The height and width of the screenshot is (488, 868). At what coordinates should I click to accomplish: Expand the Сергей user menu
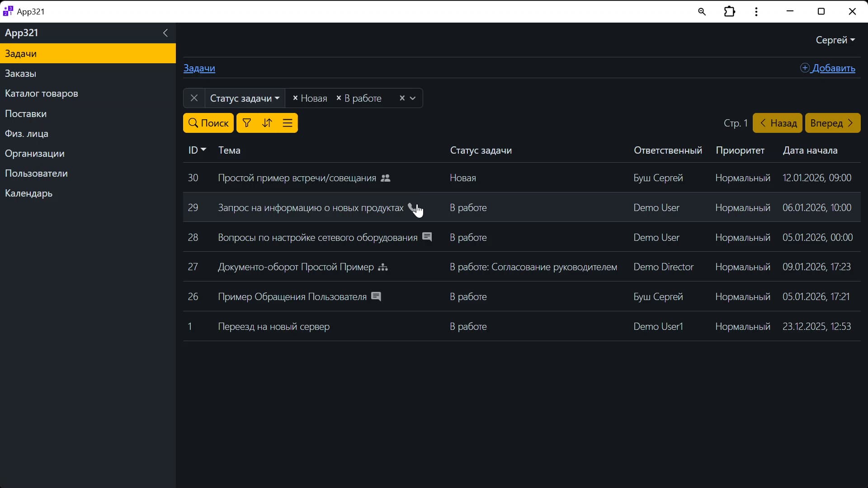[835, 40]
